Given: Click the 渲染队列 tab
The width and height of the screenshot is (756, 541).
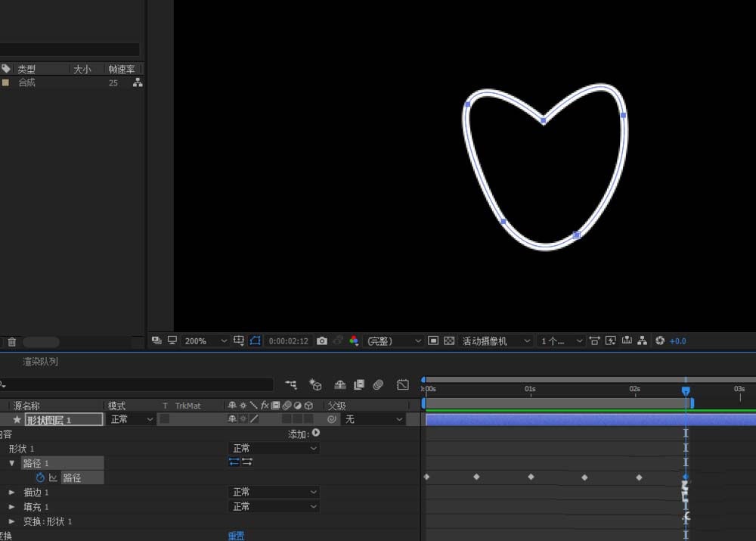Looking at the screenshot, I should pos(40,362).
